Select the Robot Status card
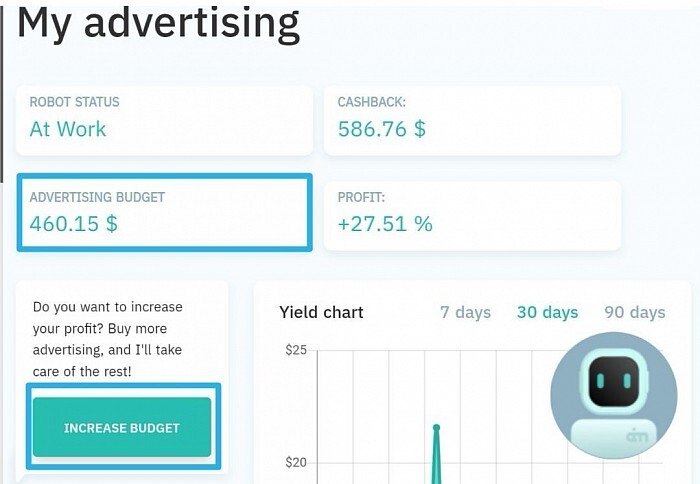This screenshot has height=484, width=700. [165, 121]
